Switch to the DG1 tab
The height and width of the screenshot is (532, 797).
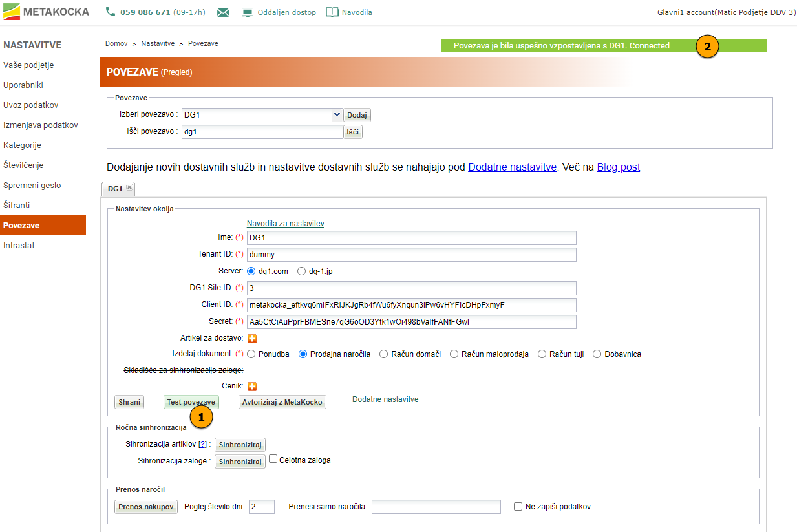coord(115,189)
